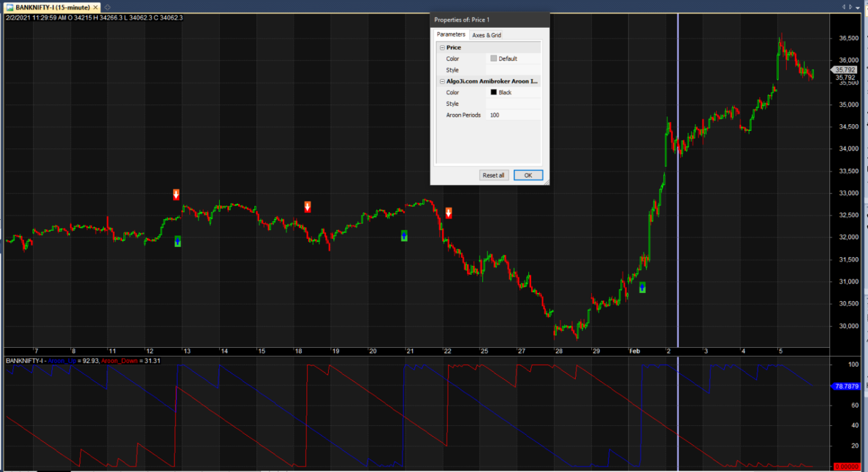The height and width of the screenshot is (472, 868).
Task: Open the chart options dropdown in the top-right corner
Action: tap(856, 7)
